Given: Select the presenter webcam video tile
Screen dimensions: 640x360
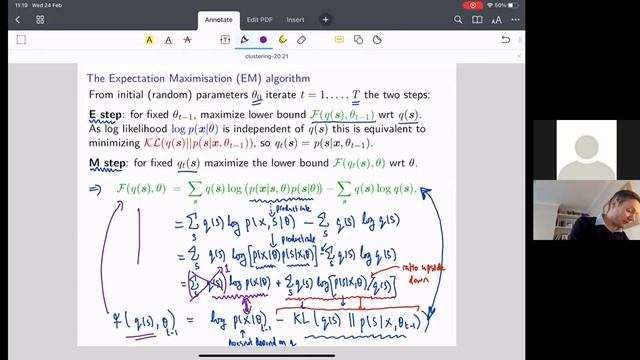Looking at the screenshot, I should [x=587, y=210].
